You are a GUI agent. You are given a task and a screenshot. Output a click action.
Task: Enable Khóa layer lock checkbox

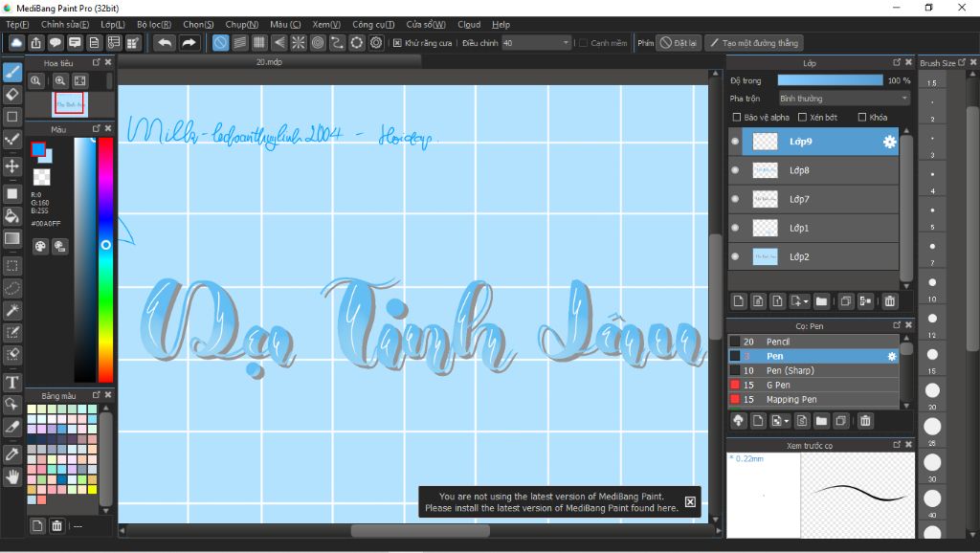pyautogui.click(x=862, y=118)
